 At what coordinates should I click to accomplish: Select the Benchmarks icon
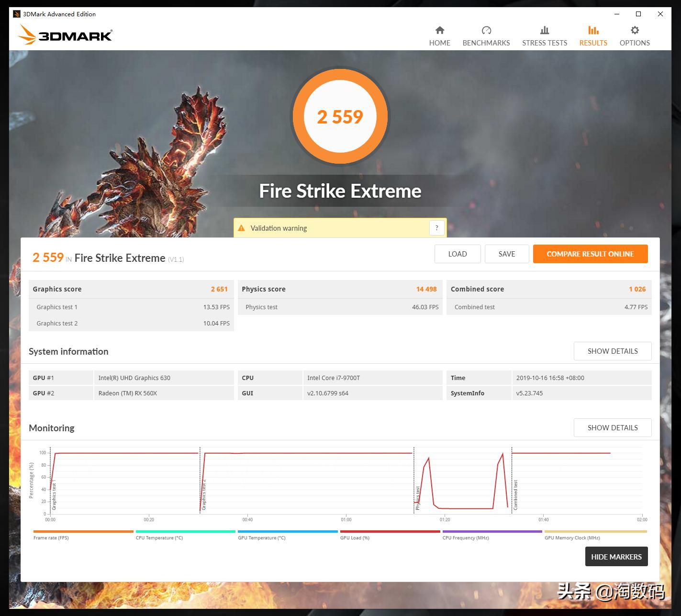(x=486, y=30)
